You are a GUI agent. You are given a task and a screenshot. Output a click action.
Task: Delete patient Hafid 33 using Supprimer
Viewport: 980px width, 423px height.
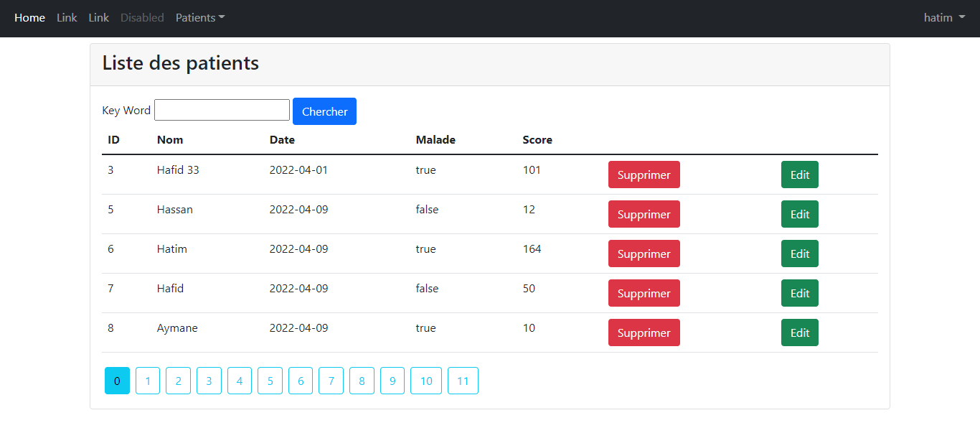[x=644, y=175]
